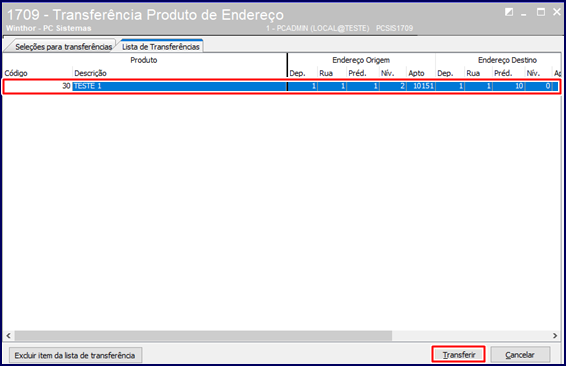This screenshot has height=366, width=566.
Task: Maximize the 1709 window
Action: click(x=541, y=12)
